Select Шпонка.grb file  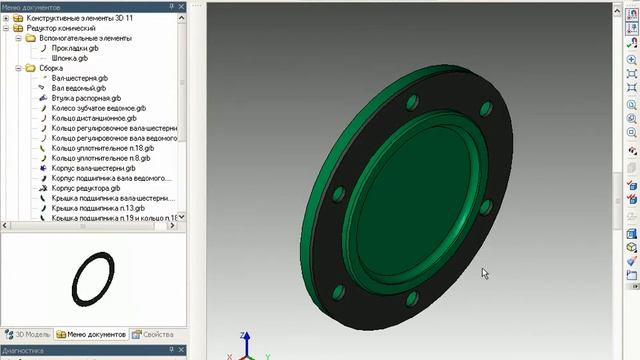tap(70, 58)
